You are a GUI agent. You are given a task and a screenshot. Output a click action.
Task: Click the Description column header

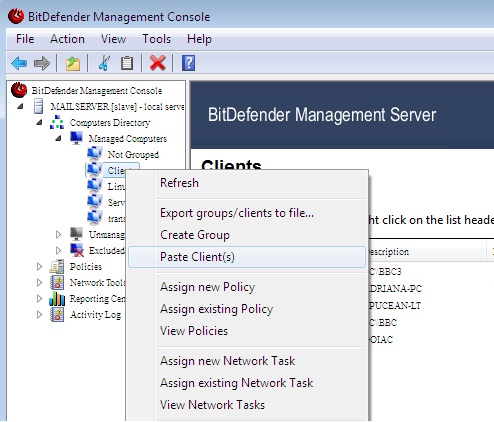tap(427, 252)
